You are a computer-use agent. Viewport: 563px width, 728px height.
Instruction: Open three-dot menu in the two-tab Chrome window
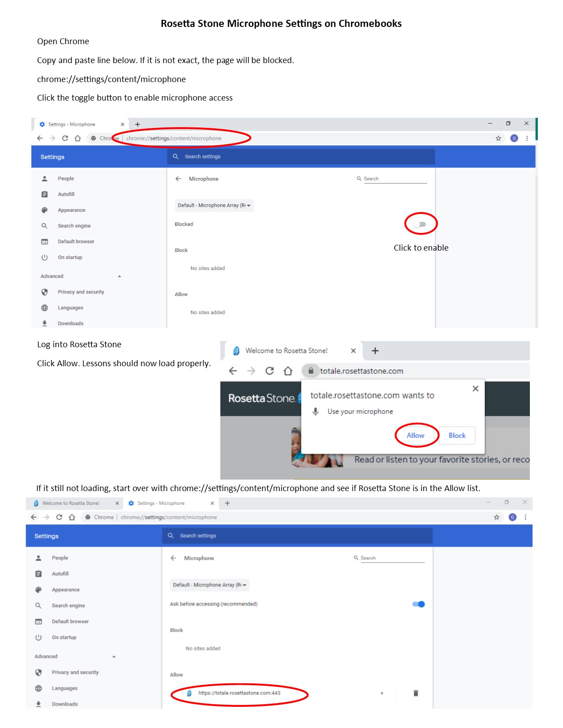[525, 517]
